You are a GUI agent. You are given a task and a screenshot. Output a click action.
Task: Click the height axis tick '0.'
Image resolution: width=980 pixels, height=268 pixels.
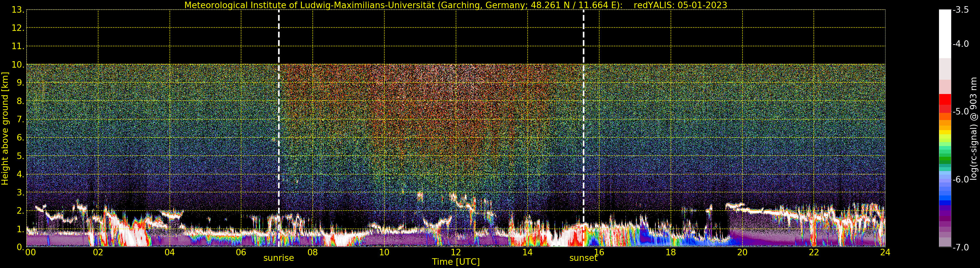click(x=20, y=247)
